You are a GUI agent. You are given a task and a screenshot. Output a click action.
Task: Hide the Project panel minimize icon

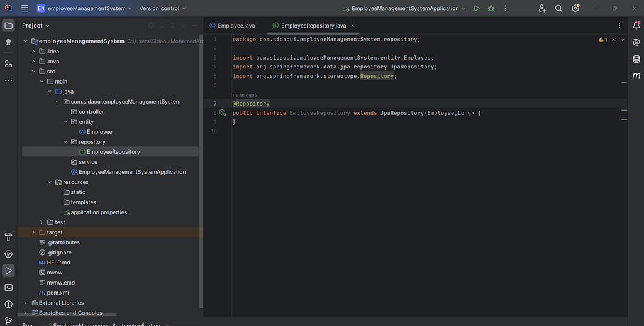(195, 25)
